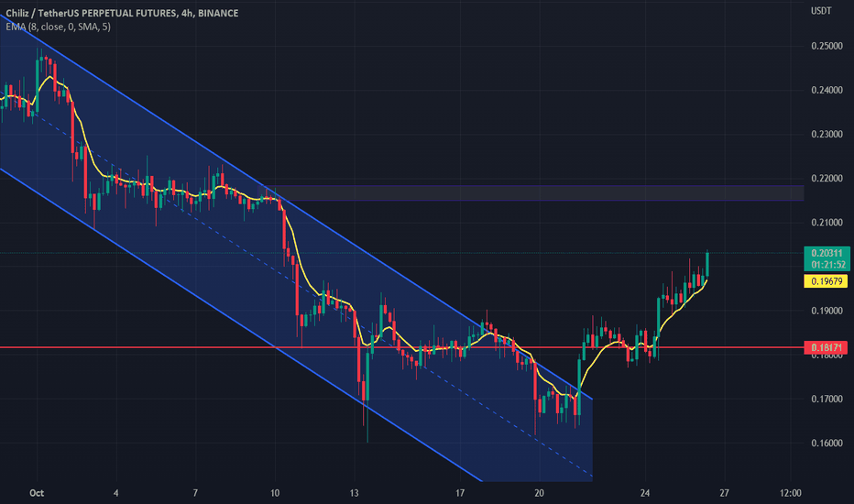Click the yellow 0.19679 EMA value label
The height and width of the screenshot is (504, 854).
826,281
